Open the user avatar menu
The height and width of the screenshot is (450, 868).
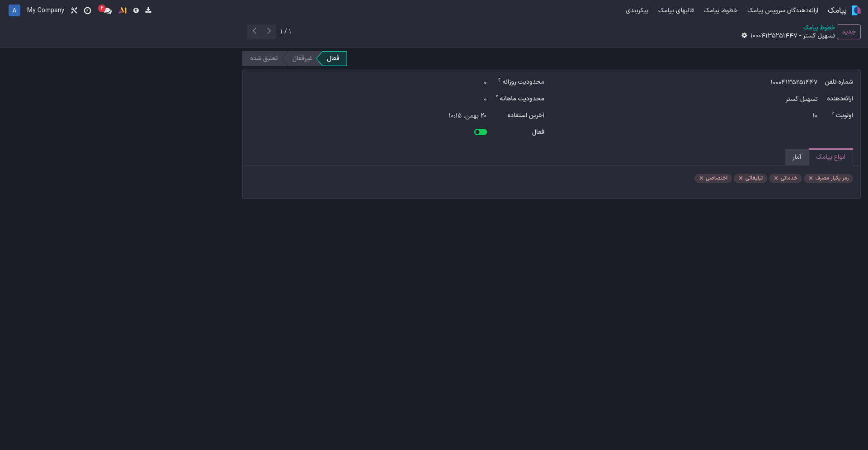coord(14,10)
